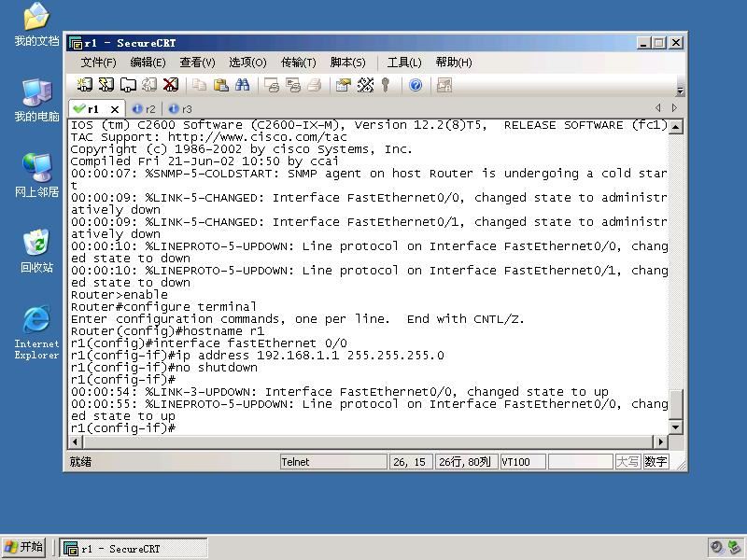Open the 查看(V) menu
This screenshot has height=560, width=747.
[x=197, y=63]
